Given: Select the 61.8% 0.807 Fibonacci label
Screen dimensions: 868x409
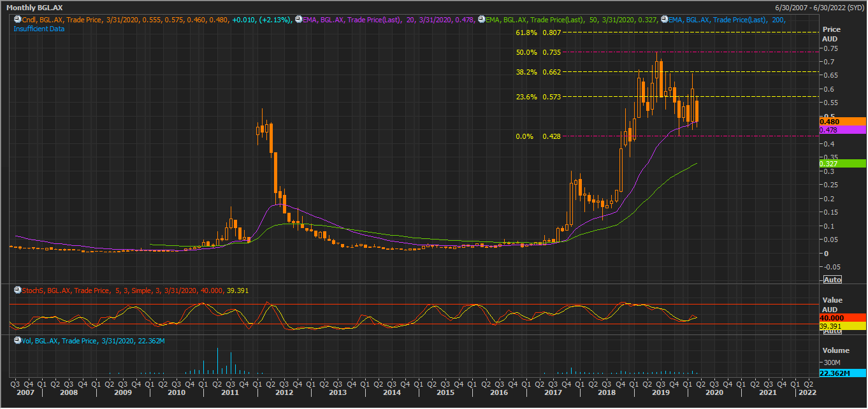Looking at the screenshot, I should pos(538,32).
